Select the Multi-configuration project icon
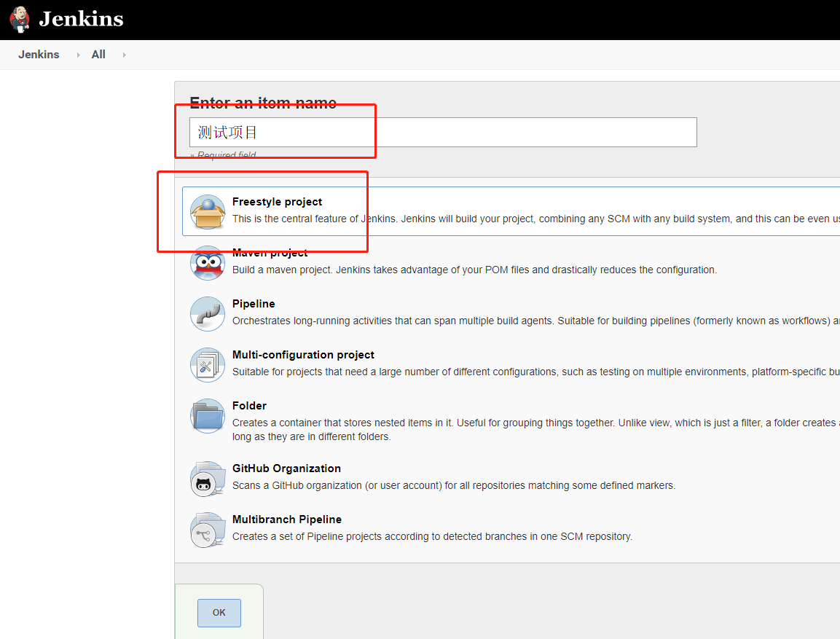This screenshot has width=840, height=639. pyautogui.click(x=208, y=365)
